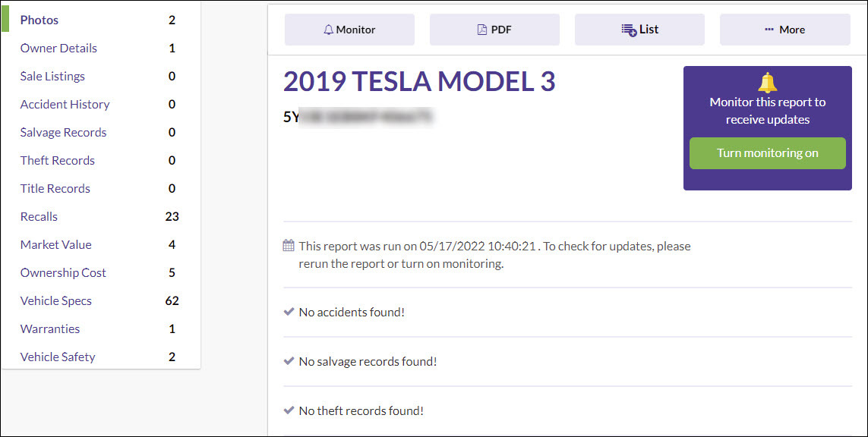Image resolution: width=868 pixels, height=437 pixels.
Task: Click checkmark next to No salvage records
Action: 289,361
